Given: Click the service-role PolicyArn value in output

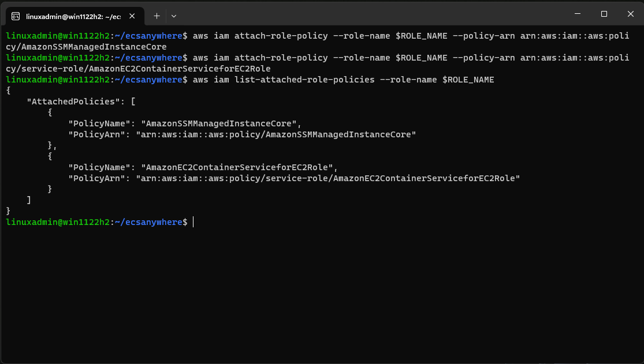Looking at the screenshot, I should [x=327, y=178].
